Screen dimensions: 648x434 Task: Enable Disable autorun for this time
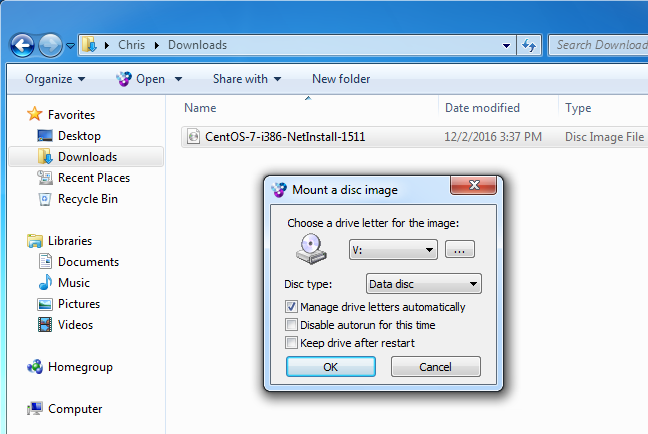click(x=292, y=325)
